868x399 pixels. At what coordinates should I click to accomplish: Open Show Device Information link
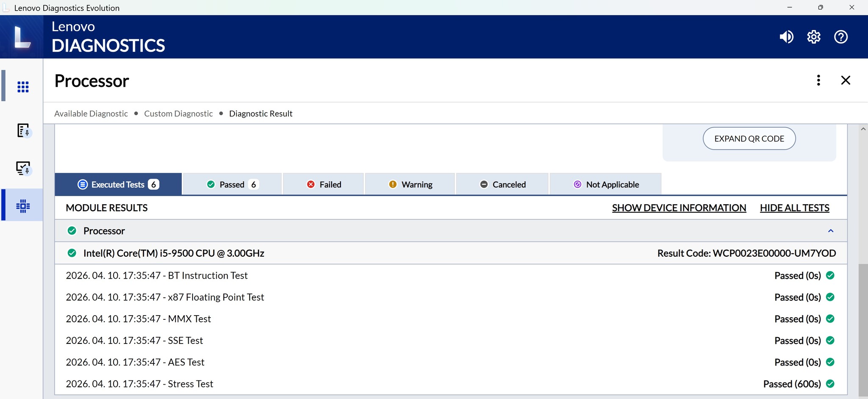pyautogui.click(x=679, y=208)
